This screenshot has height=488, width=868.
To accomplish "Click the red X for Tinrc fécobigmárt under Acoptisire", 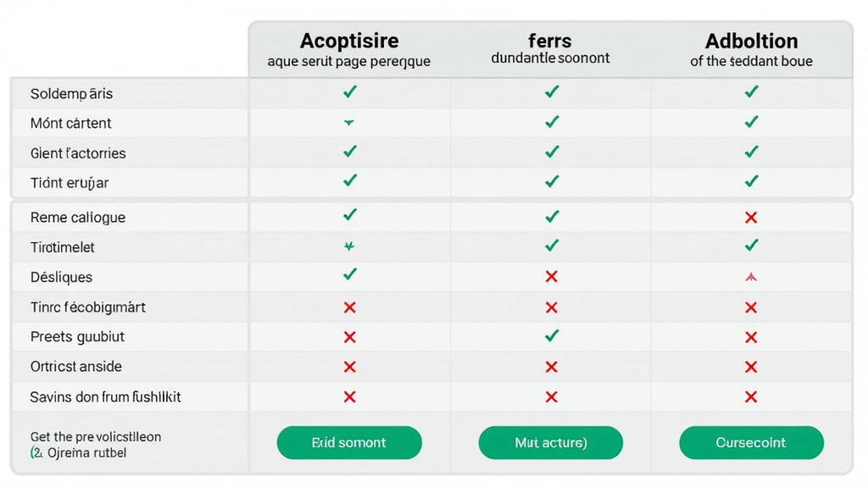I will (349, 307).
